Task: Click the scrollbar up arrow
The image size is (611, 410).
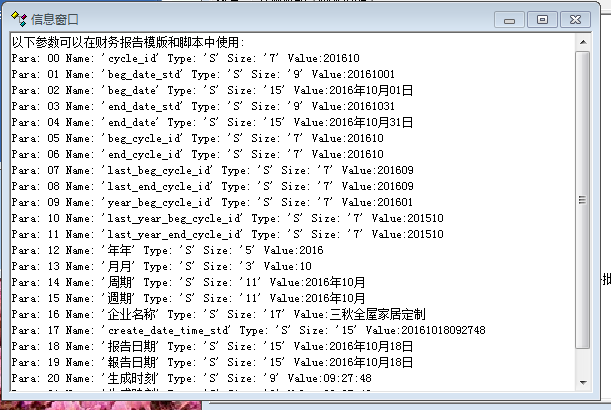Action: pos(583,44)
